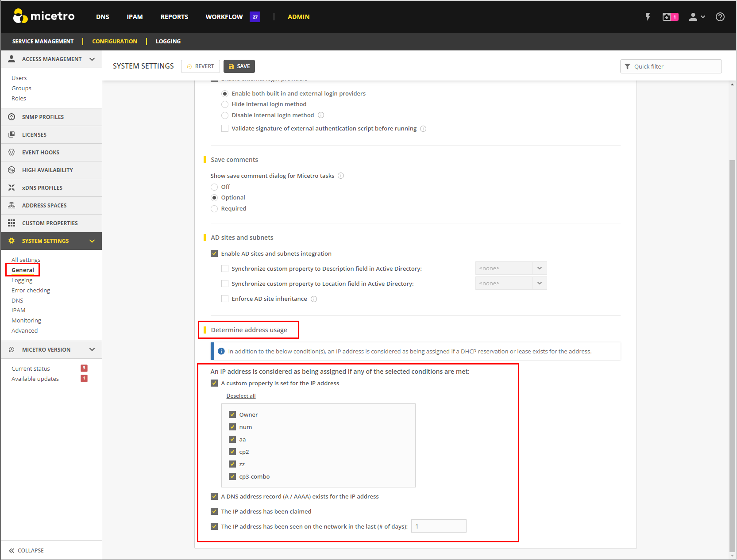This screenshot has width=737, height=560.
Task: Click the lightning bolt quick command icon
Action: tap(648, 17)
